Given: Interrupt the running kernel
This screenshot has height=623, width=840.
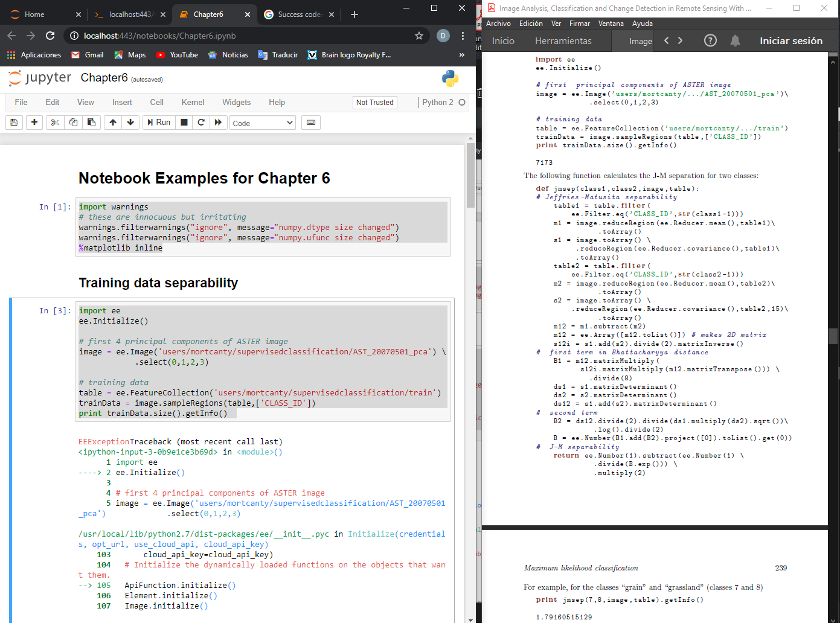Looking at the screenshot, I should tap(182, 123).
